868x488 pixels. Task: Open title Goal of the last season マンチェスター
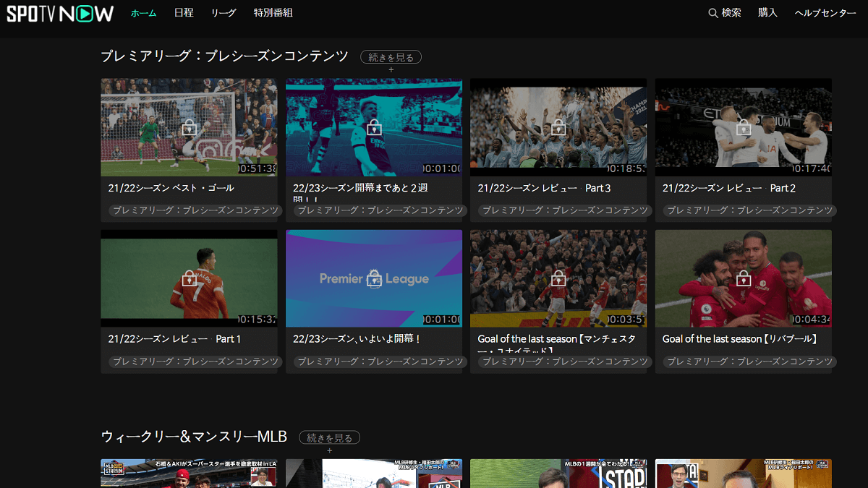(x=557, y=343)
